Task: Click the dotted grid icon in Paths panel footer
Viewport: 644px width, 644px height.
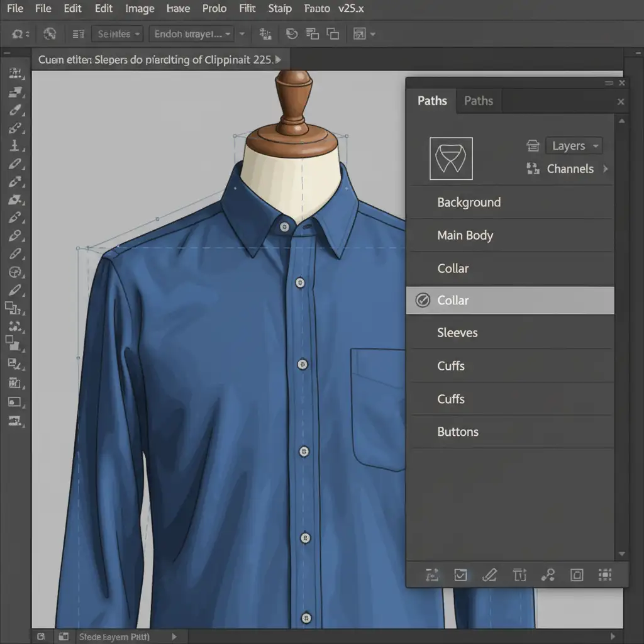Action: click(x=605, y=574)
